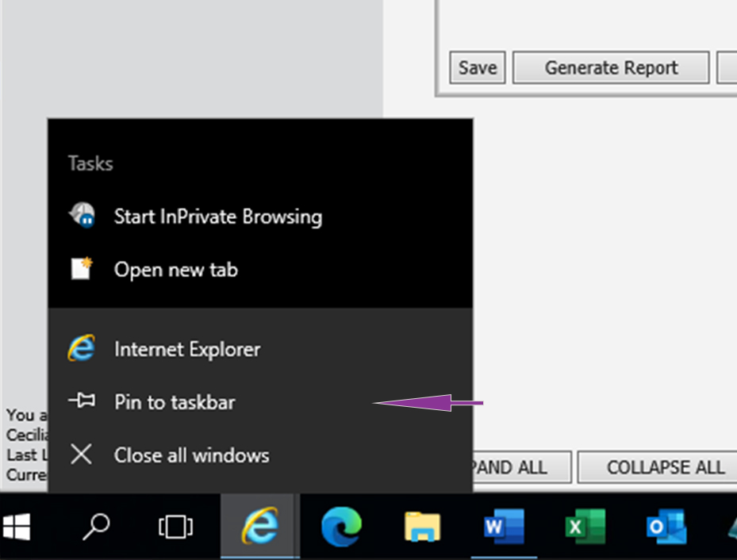Screen dimensions: 737x560
Task: Select Close all windows
Action: point(260,455)
